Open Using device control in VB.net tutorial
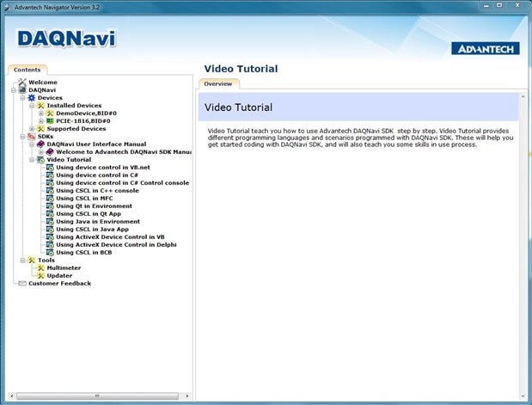 click(x=103, y=168)
